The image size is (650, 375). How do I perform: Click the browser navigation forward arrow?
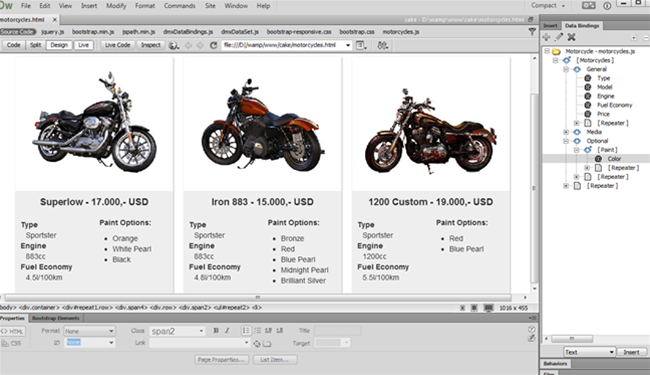point(200,45)
